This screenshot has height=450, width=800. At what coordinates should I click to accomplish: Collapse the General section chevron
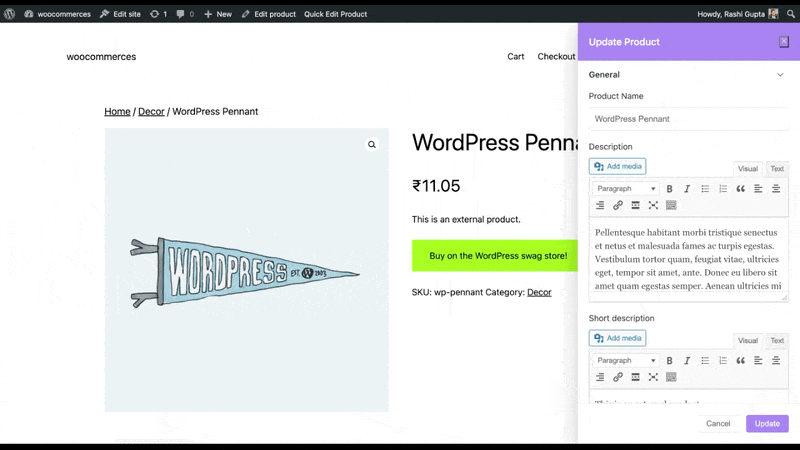[x=780, y=74]
